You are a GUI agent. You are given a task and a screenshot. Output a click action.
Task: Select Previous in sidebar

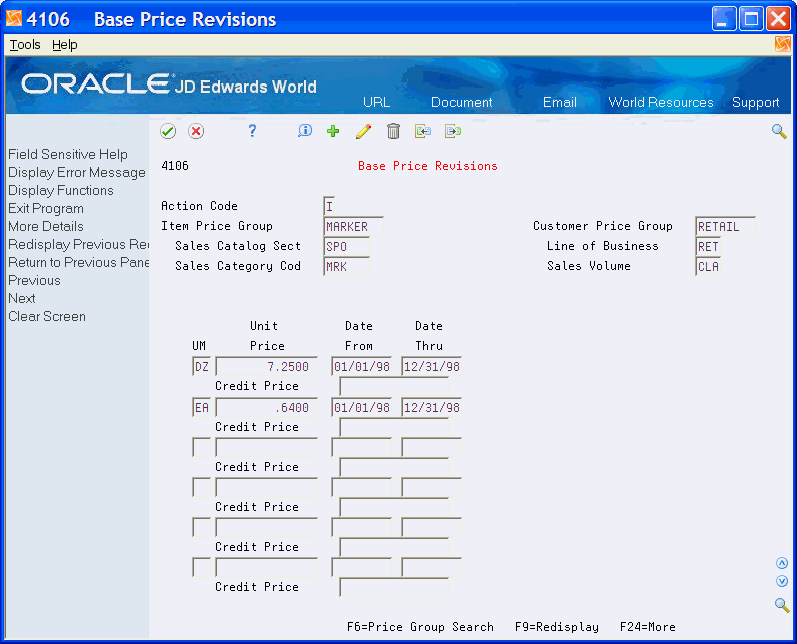(x=34, y=280)
